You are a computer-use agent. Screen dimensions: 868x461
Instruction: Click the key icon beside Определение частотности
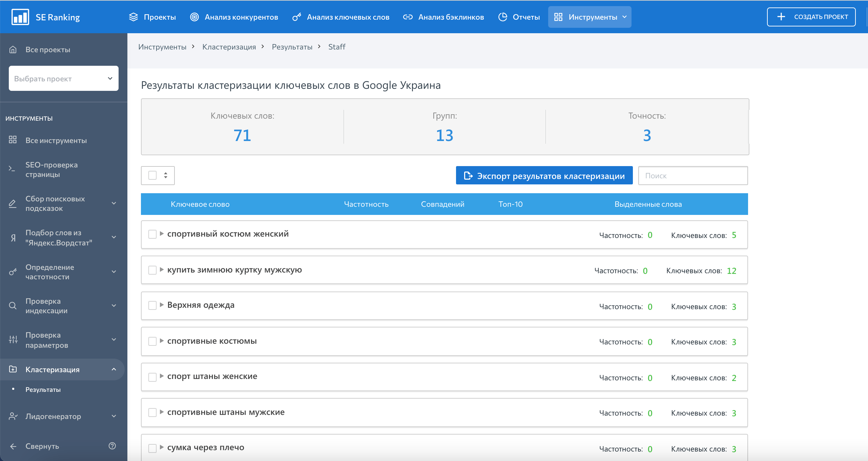pyautogui.click(x=13, y=272)
